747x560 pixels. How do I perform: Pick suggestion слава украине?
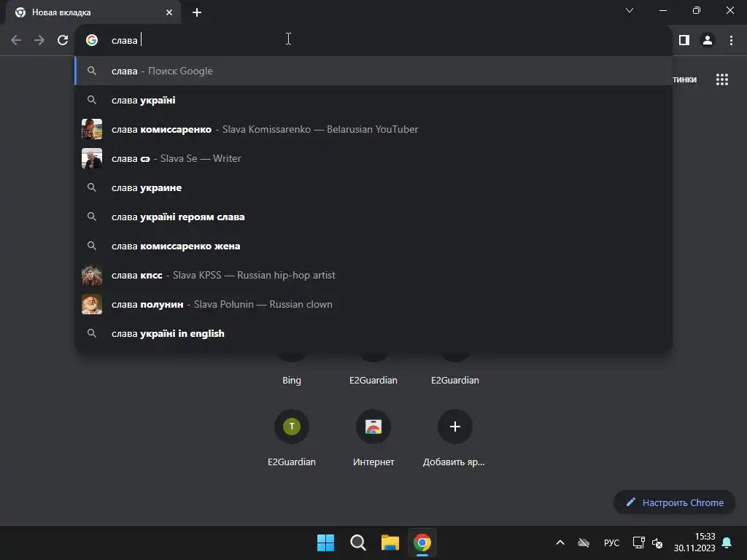pyautogui.click(x=373, y=187)
